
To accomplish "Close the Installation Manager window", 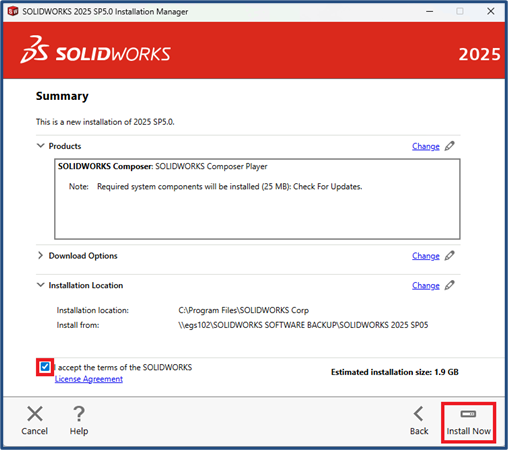I will click(x=491, y=11).
